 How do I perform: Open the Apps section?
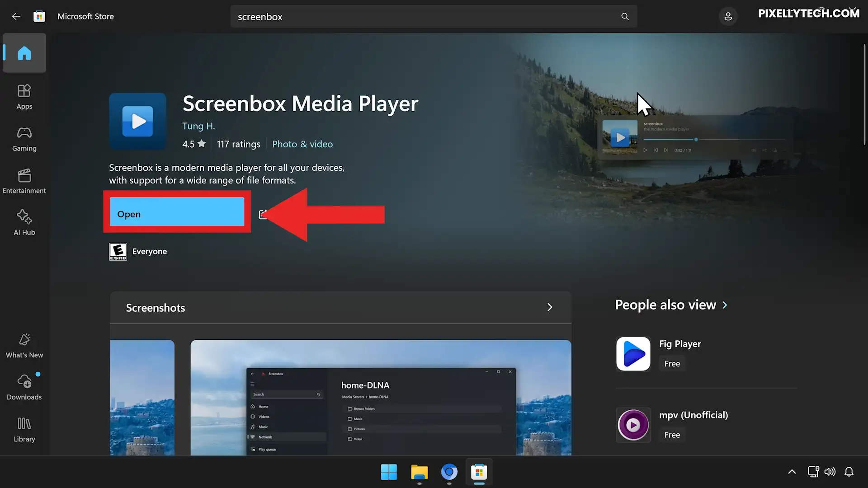pos(24,97)
